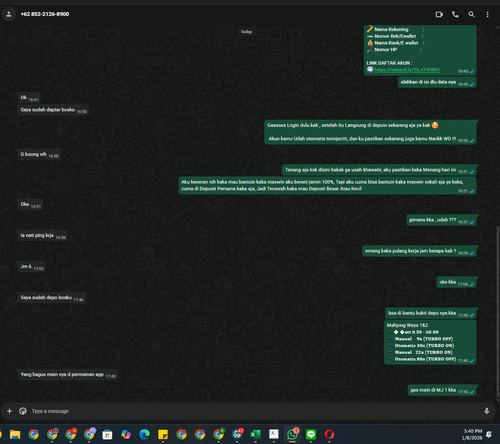Select 'emang kaka pulang kerja jam berapa' message

[x=419, y=251]
